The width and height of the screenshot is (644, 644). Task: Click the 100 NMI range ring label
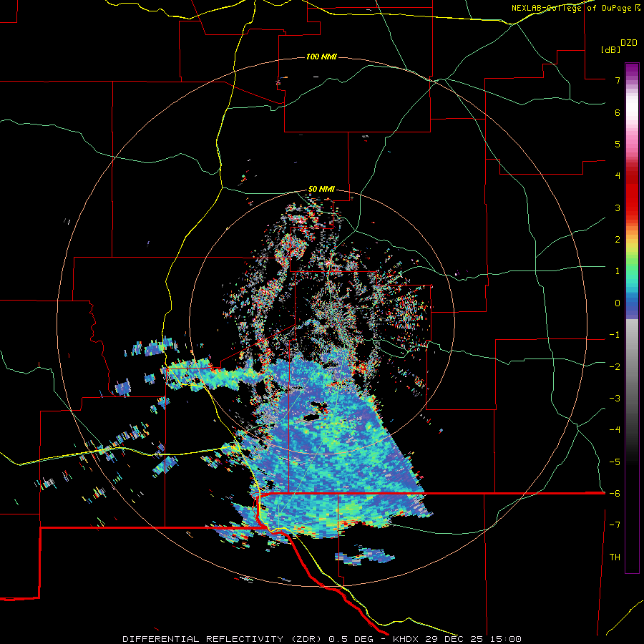pyautogui.click(x=321, y=57)
